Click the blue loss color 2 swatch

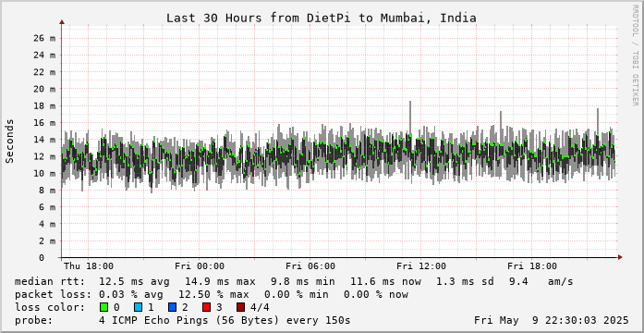tap(172, 307)
